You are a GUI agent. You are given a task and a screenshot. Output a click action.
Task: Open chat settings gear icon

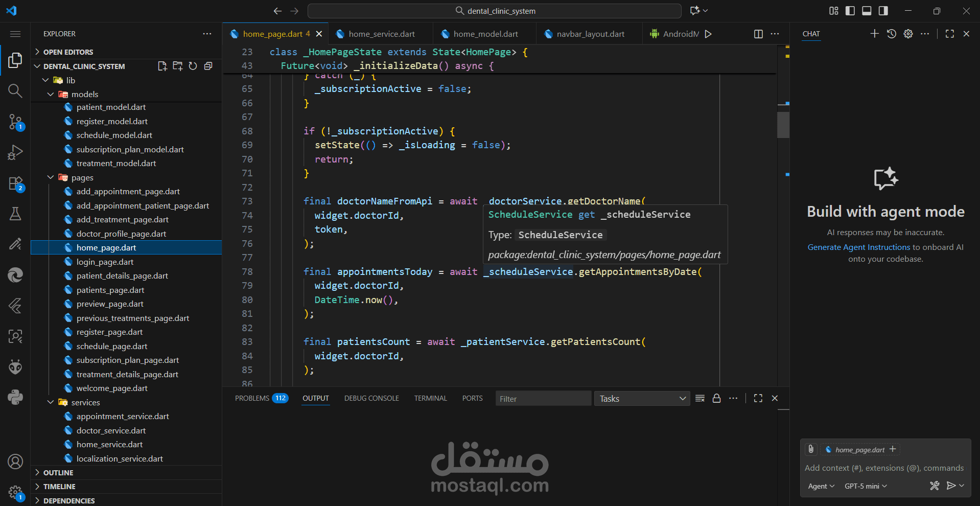coord(908,34)
